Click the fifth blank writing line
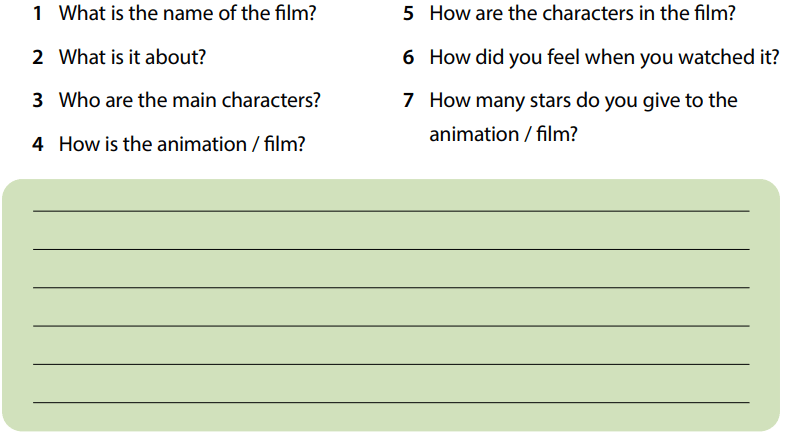The image size is (785, 432). 391,363
